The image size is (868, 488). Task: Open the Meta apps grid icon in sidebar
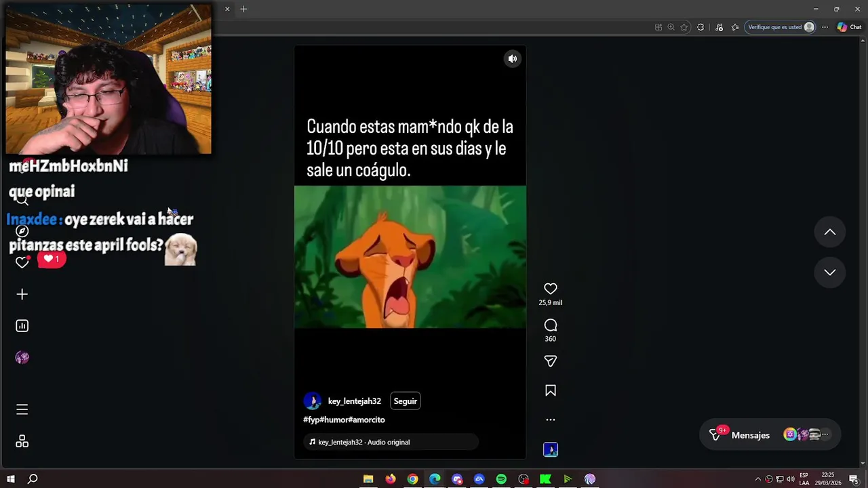click(x=22, y=441)
